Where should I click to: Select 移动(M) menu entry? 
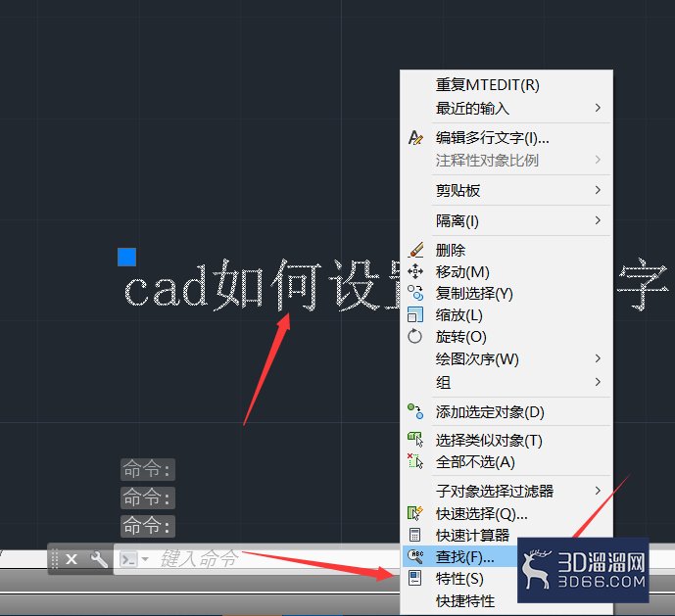pos(506,271)
